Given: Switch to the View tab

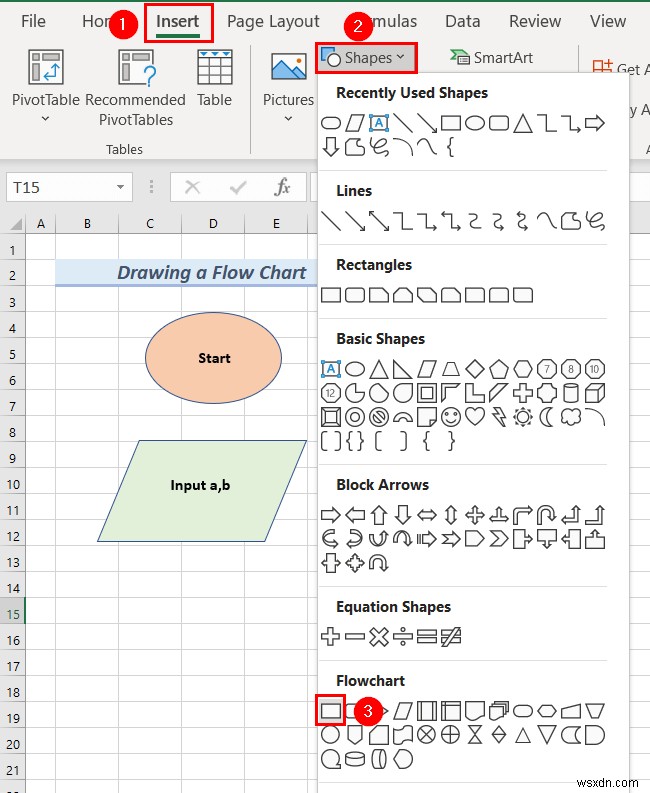Looking at the screenshot, I should point(608,21).
